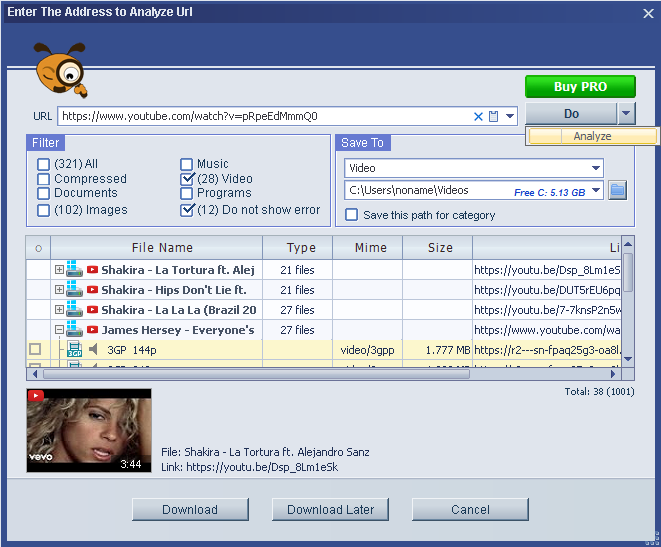The height and width of the screenshot is (547, 661).
Task: Enable the Compressed filter checkbox
Action: 43,179
